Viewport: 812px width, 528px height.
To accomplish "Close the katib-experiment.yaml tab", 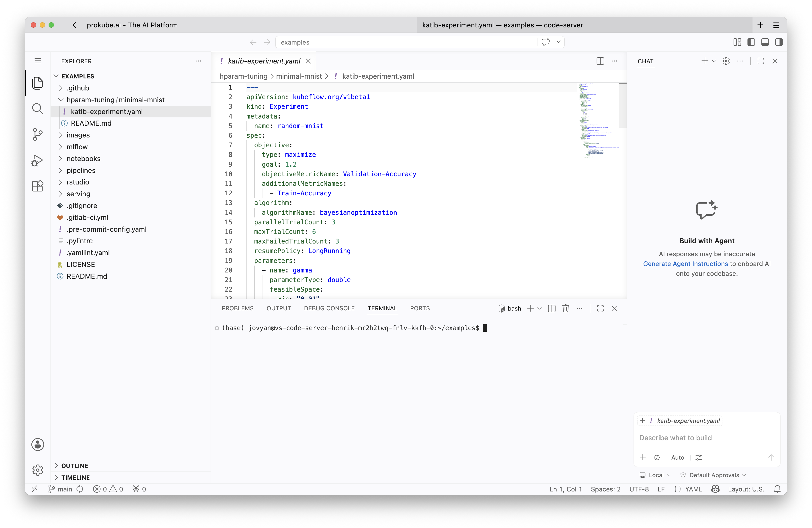I will [x=308, y=61].
